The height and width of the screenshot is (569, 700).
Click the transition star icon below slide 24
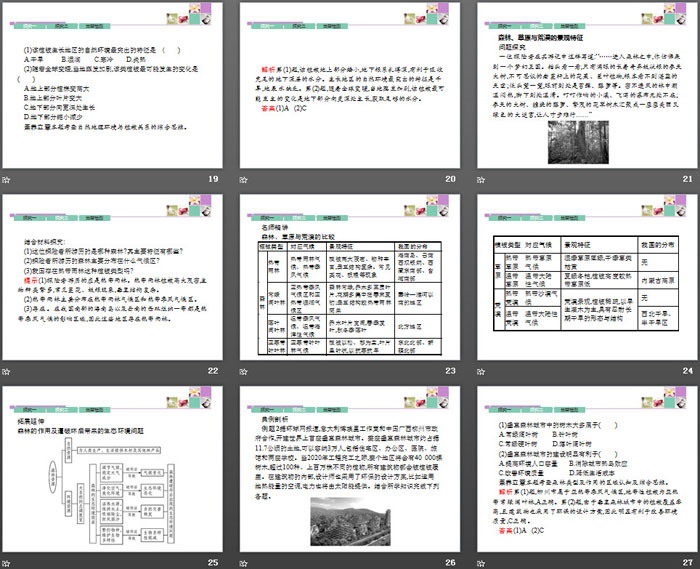(485, 371)
